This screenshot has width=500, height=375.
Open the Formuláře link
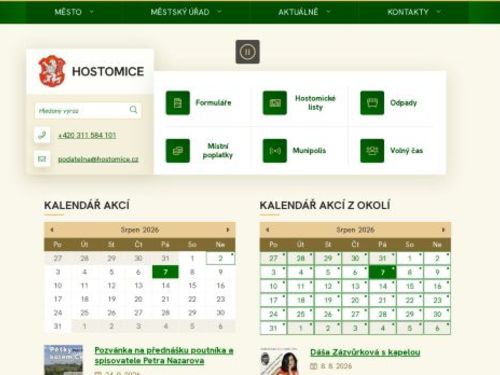click(213, 103)
